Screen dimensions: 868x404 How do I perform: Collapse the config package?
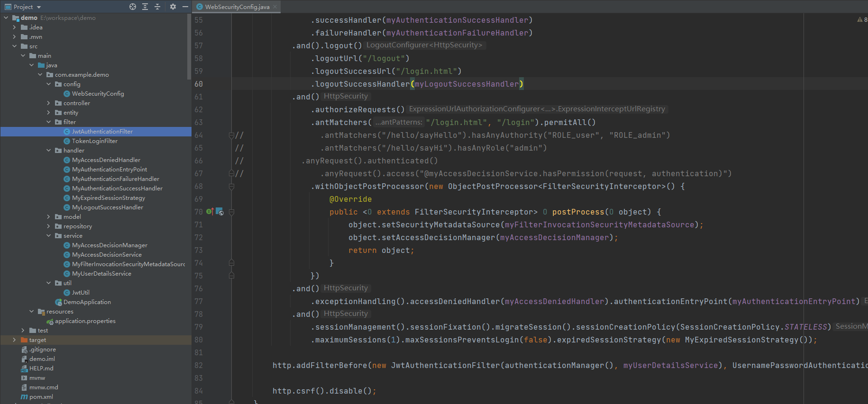coord(48,84)
